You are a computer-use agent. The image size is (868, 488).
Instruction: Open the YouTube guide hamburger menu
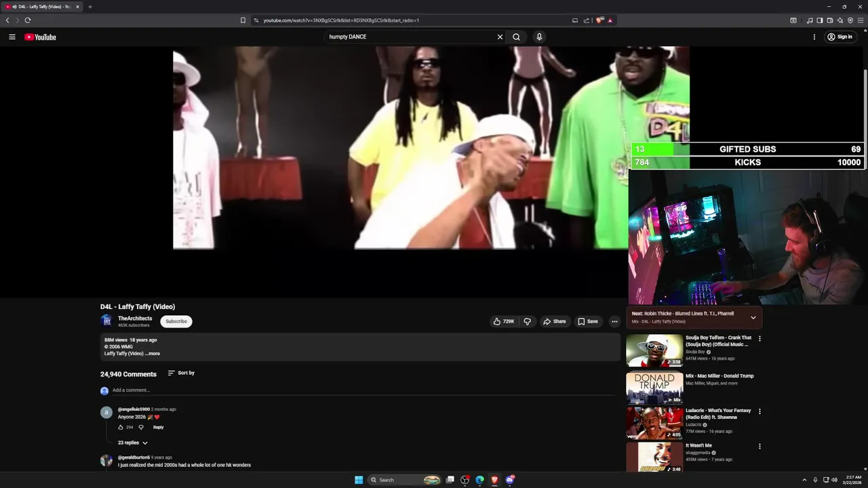pyautogui.click(x=12, y=37)
